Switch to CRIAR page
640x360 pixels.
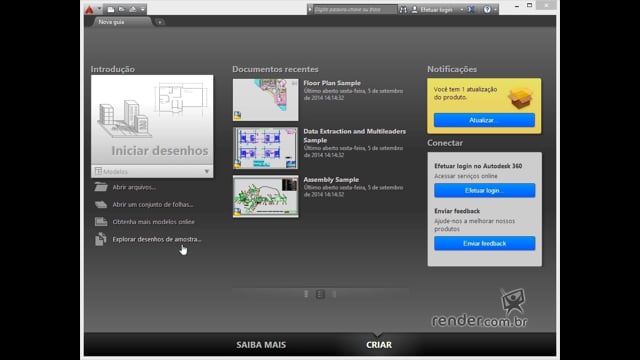(x=379, y=345)
